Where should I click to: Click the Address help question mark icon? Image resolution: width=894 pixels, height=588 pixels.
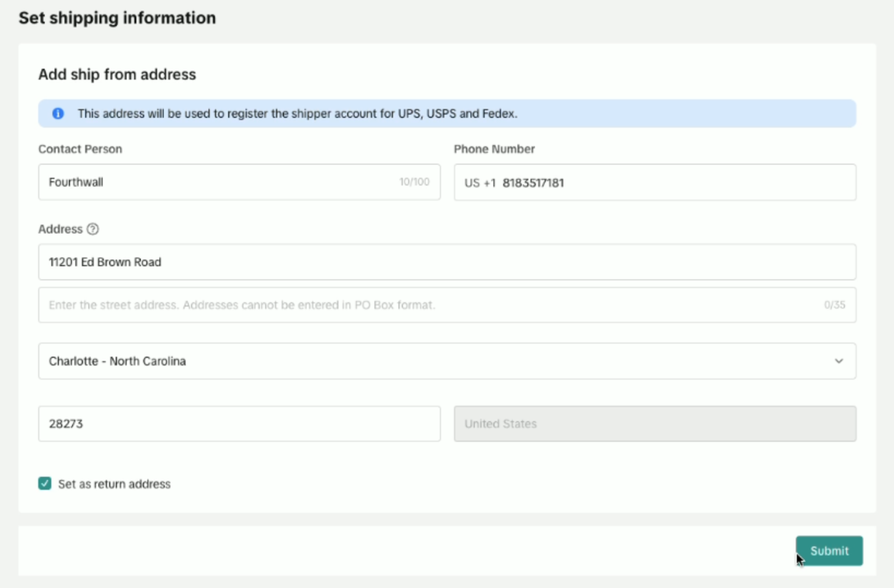(x=93, y=229)
